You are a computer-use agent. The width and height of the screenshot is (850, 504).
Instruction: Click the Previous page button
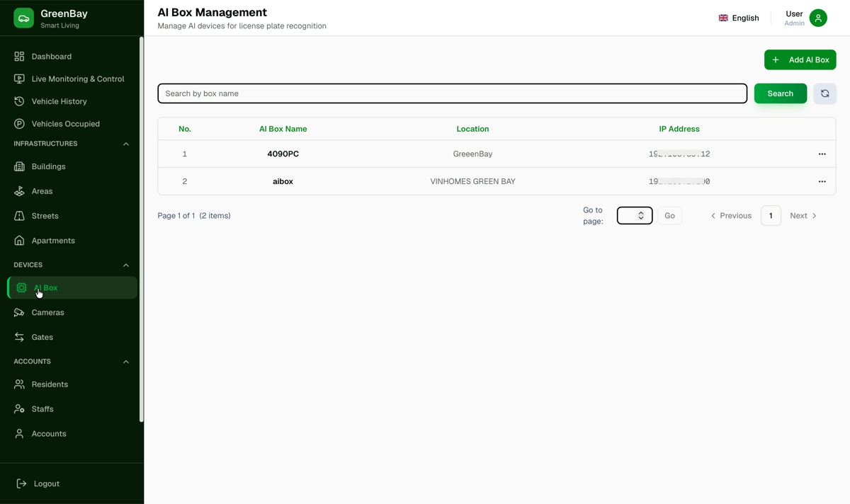pos(731,215)
